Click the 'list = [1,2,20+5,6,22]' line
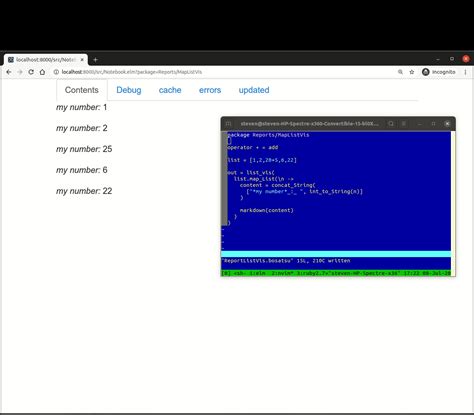This screenshot has height=415, width=474. pos(262,160)
